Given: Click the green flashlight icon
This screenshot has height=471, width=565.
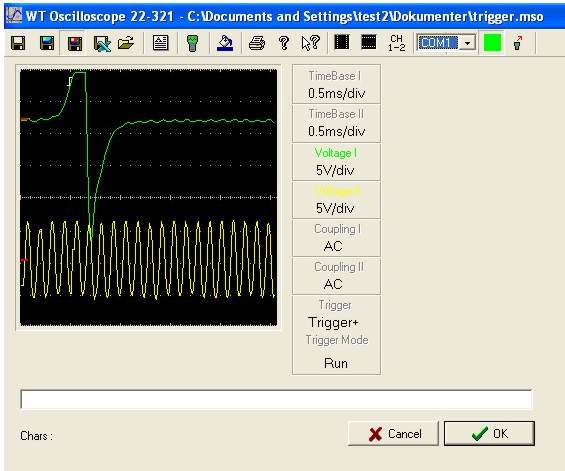Looking at the screenshot, I should (192, 43).
